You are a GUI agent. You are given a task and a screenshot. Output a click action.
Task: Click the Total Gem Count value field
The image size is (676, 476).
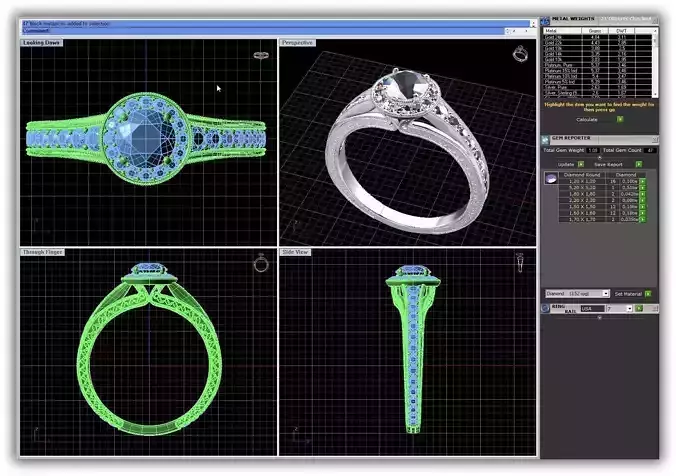point(649,150)
